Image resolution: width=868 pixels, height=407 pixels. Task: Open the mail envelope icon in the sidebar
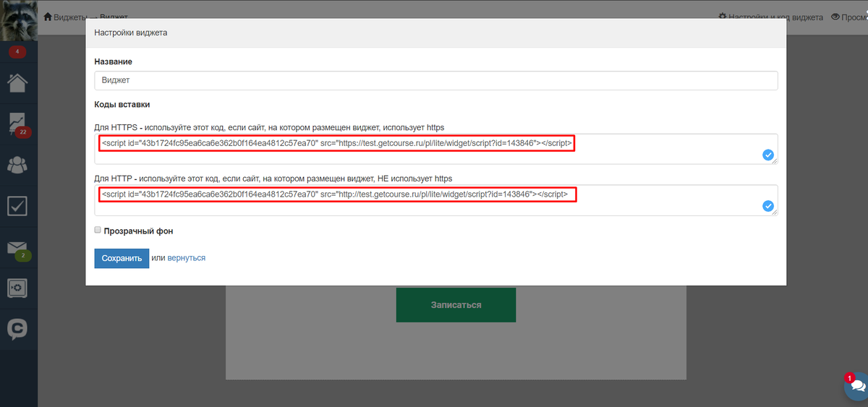tap(18, 248)
